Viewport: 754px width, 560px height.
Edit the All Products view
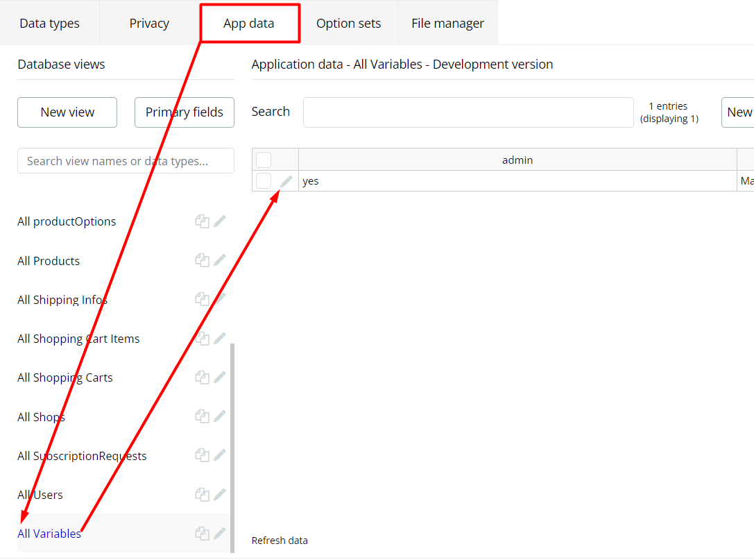[x=220, y=260]
